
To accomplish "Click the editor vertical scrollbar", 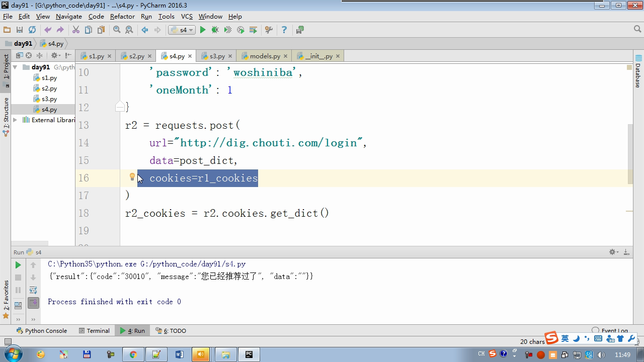I will pos(630,146).
